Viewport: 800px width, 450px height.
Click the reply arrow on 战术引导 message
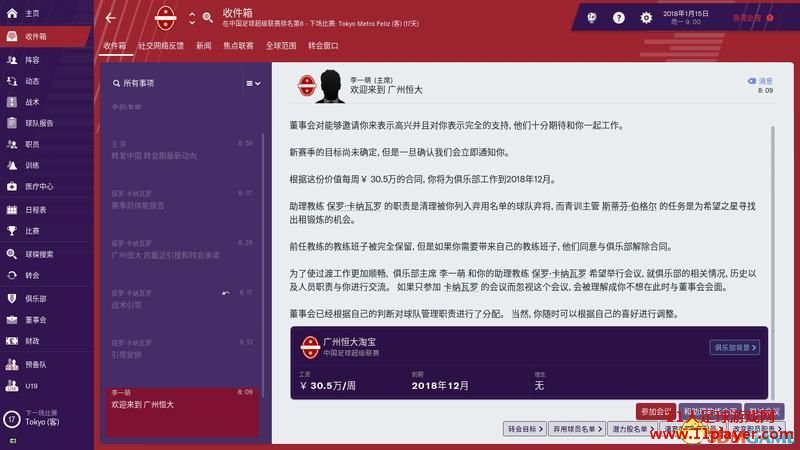[x=226, y=293]
